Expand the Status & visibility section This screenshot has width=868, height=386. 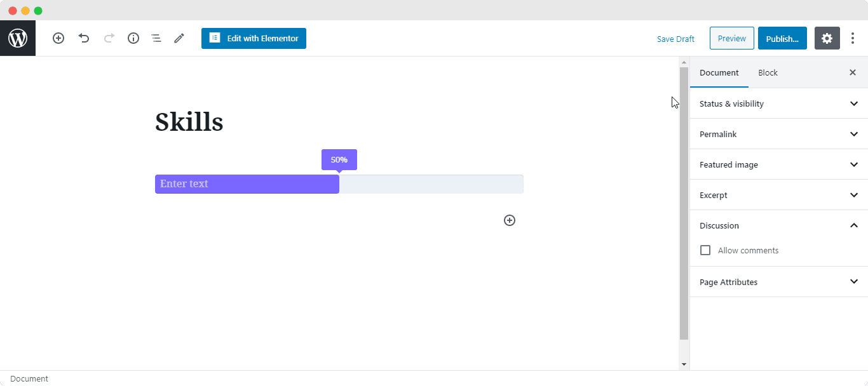click(778, 103)
